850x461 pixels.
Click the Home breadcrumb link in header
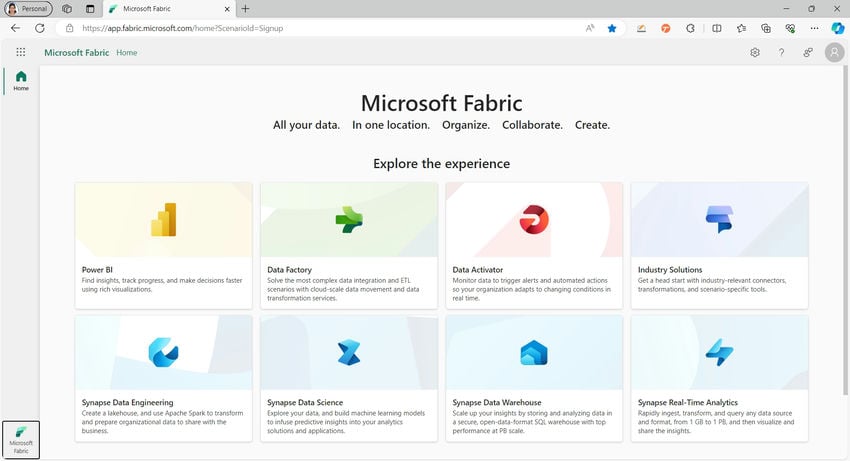127,52
